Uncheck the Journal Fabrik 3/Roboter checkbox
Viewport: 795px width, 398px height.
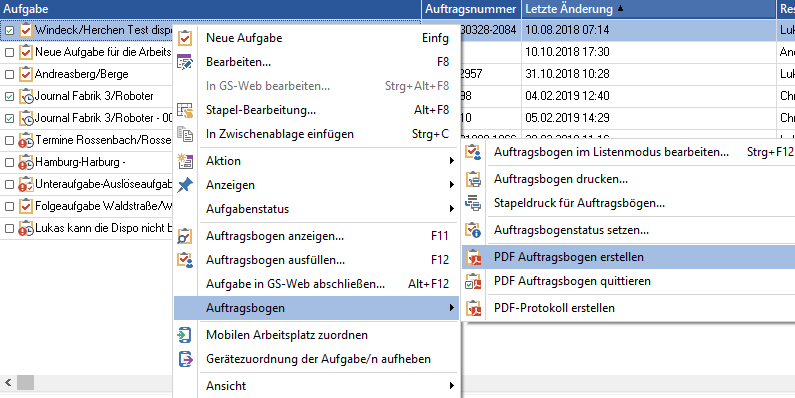(9, 96)
